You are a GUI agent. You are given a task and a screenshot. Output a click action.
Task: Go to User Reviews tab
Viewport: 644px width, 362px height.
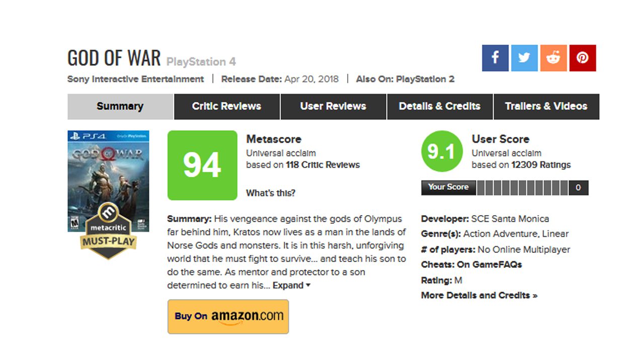(333, 106)
